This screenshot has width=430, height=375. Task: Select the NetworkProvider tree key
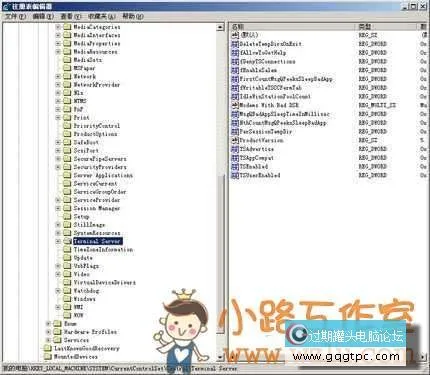click(97, 85)
